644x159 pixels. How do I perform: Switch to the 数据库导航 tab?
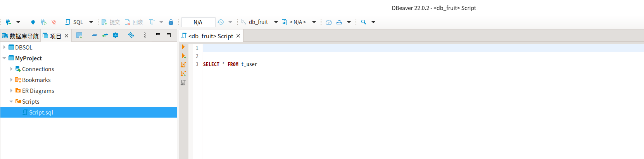tap(21, 36)
